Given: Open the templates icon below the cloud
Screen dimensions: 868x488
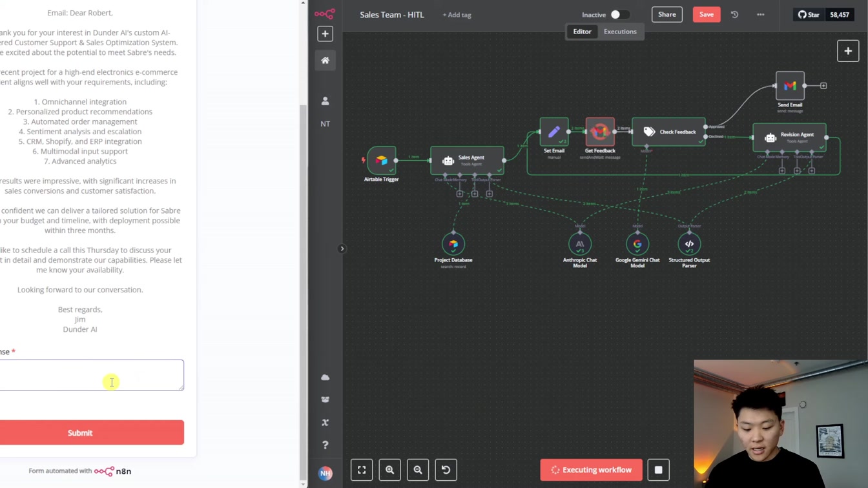Looking at the screenshot, I should (x=325, y=400).
